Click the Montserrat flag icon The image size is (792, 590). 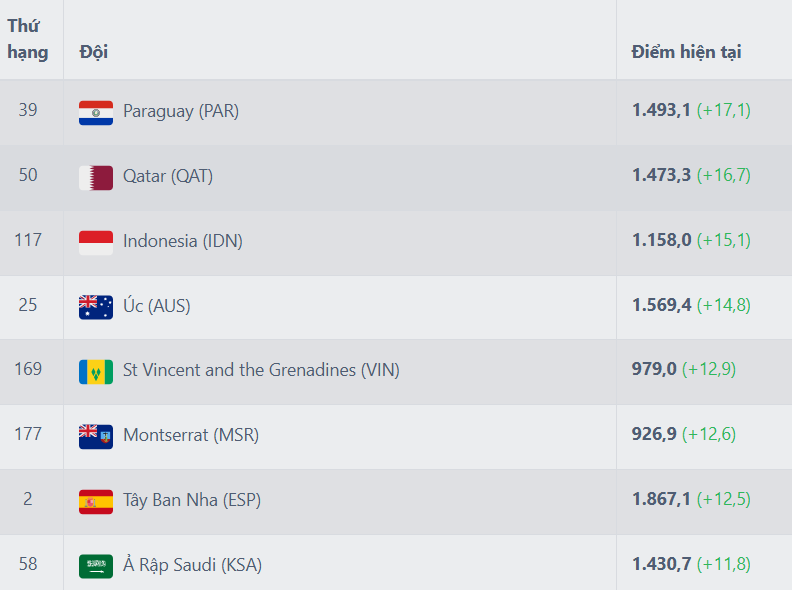[96, 437]
